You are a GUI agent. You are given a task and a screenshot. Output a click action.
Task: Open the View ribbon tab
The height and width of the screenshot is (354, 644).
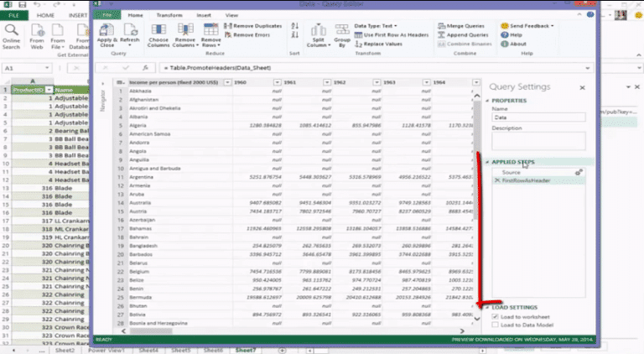click(231, 15)
